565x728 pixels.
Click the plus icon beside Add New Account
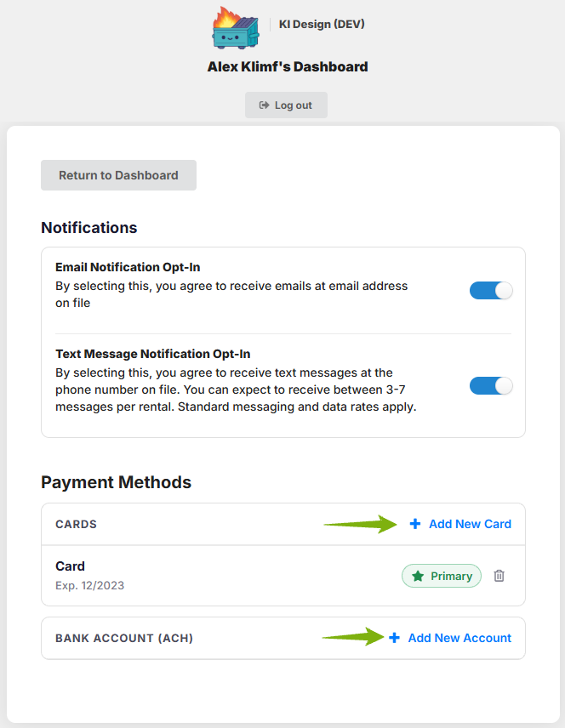tap(394, 638)
